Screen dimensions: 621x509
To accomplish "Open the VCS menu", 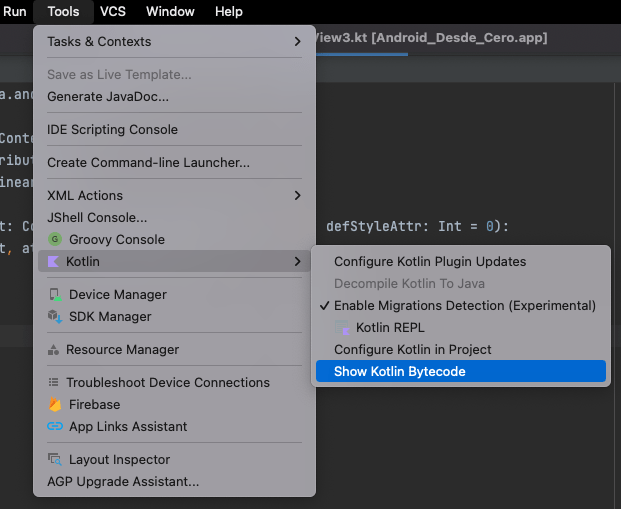I will pos(112,11).
